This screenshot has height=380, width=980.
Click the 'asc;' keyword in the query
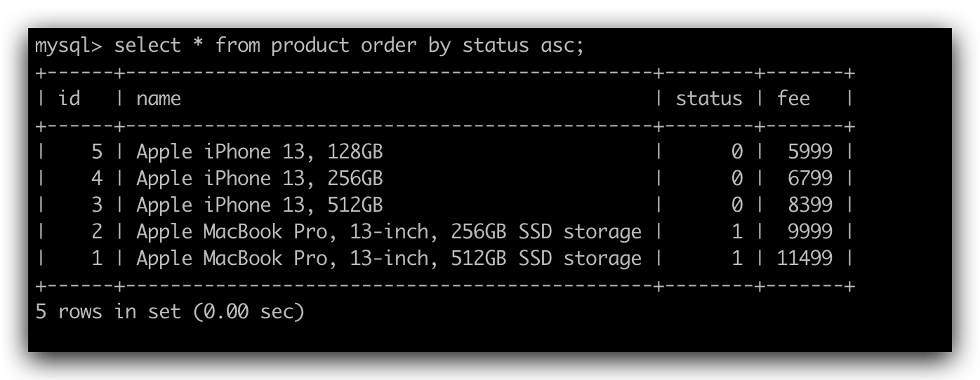[563, 46]
